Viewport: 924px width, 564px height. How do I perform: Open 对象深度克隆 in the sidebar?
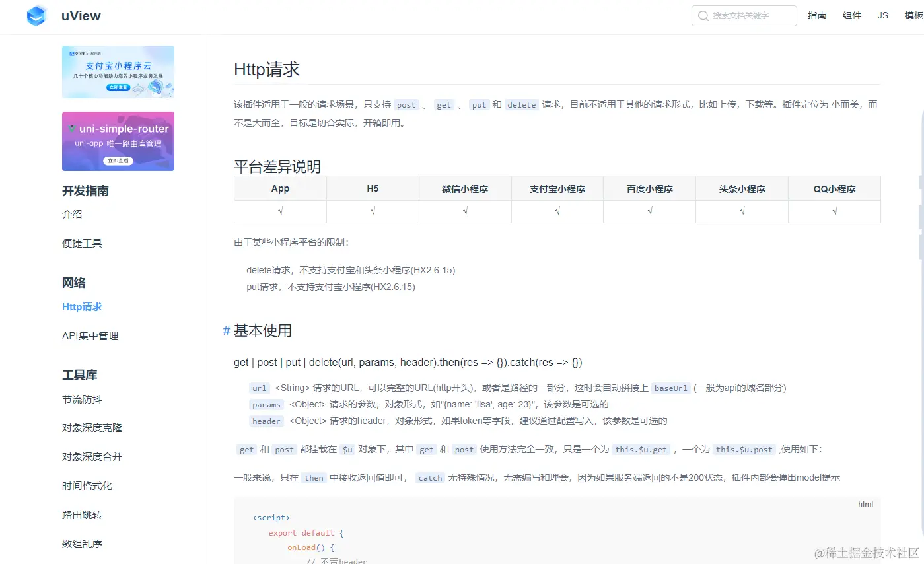(92, 428)
